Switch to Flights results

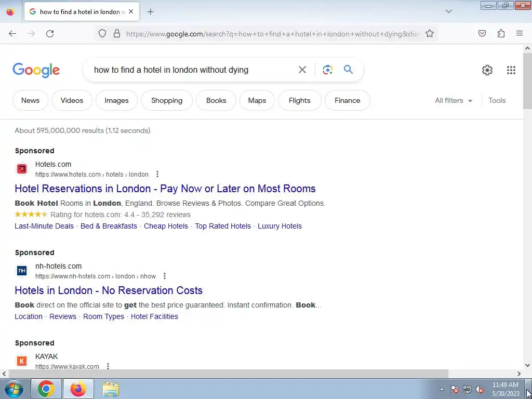tap(299, 100)
